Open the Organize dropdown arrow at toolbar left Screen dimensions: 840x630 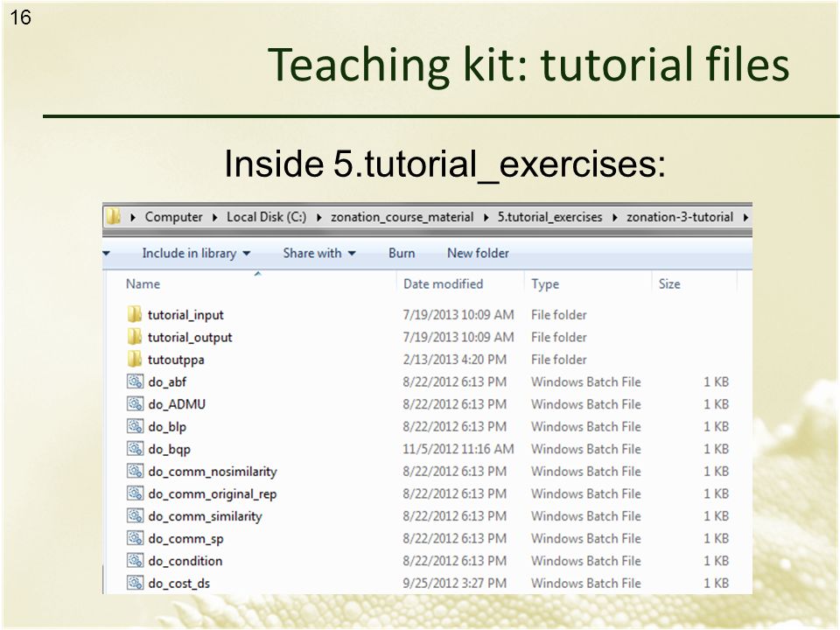coord(107,253)
